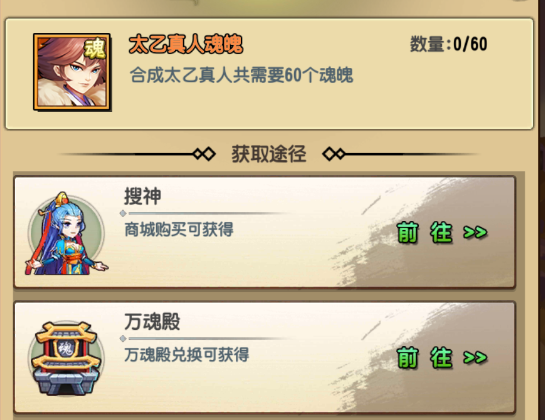
Task: Click the 万魂殿 temple building icon
Action: click(x=66, y=359)
